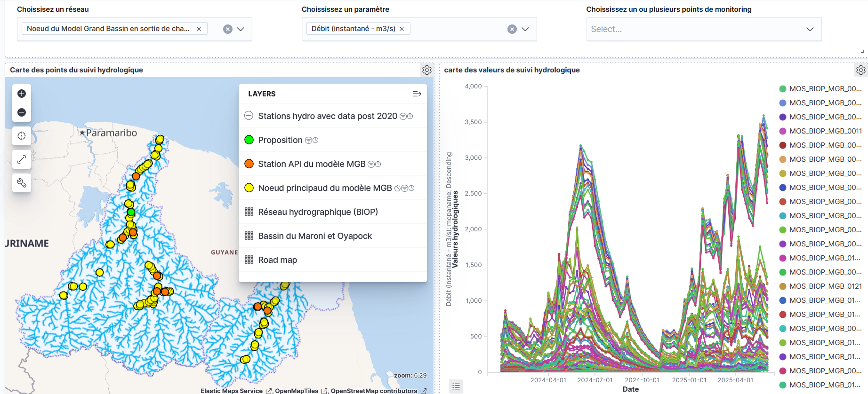Click legend color dot for MOS_BIOP_MGB_0011
Screen dimensions: 868x394
click(x=783, y=131)
